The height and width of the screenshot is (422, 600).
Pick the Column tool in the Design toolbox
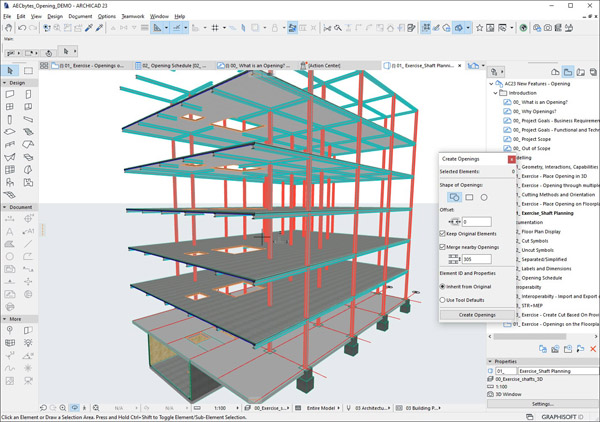(10, 119)
